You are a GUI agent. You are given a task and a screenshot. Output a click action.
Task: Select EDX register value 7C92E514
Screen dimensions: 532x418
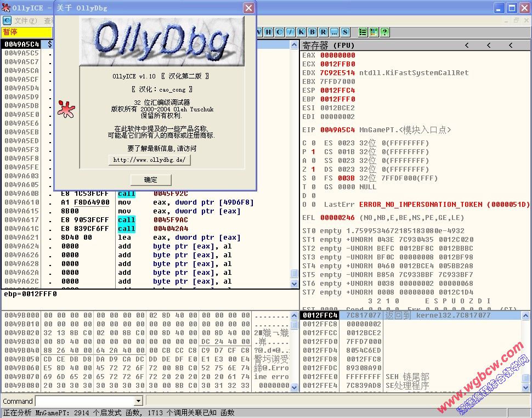pyautogui.click(x=338, y=73)
